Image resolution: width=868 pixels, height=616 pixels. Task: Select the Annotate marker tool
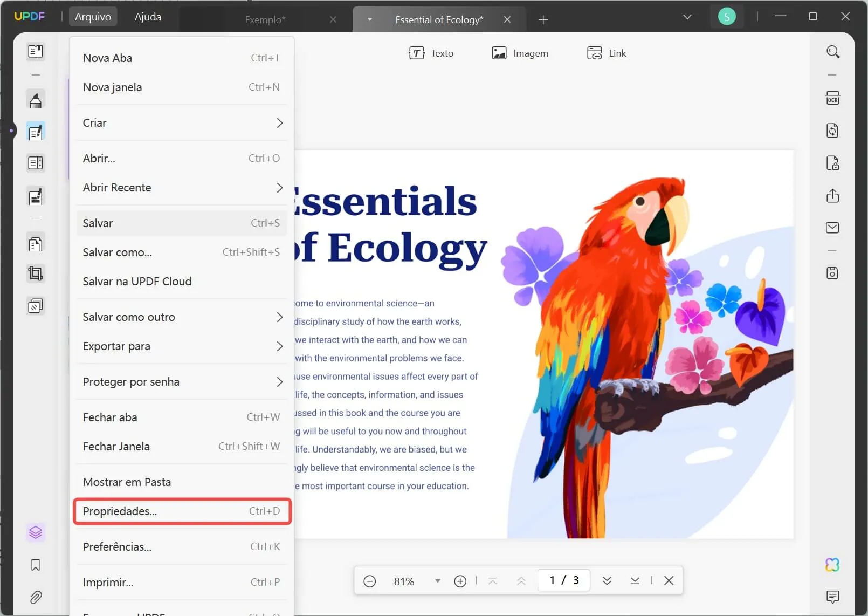pos(36,99)
